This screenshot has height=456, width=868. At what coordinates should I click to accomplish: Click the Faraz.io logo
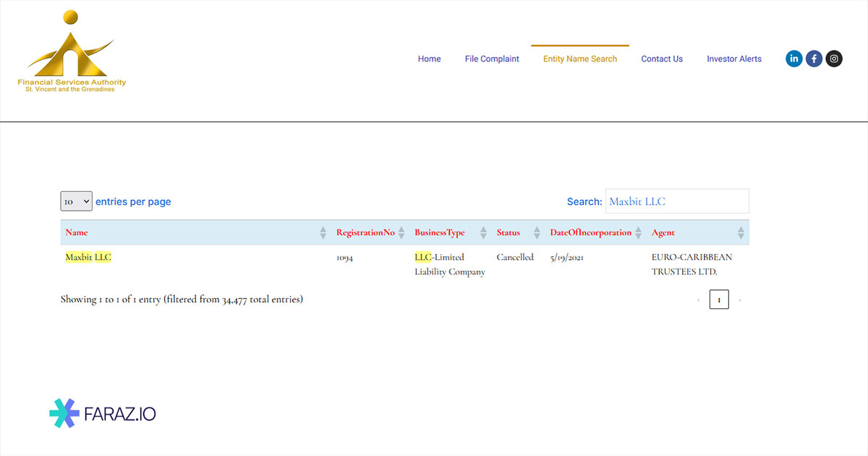pos(103,413)
